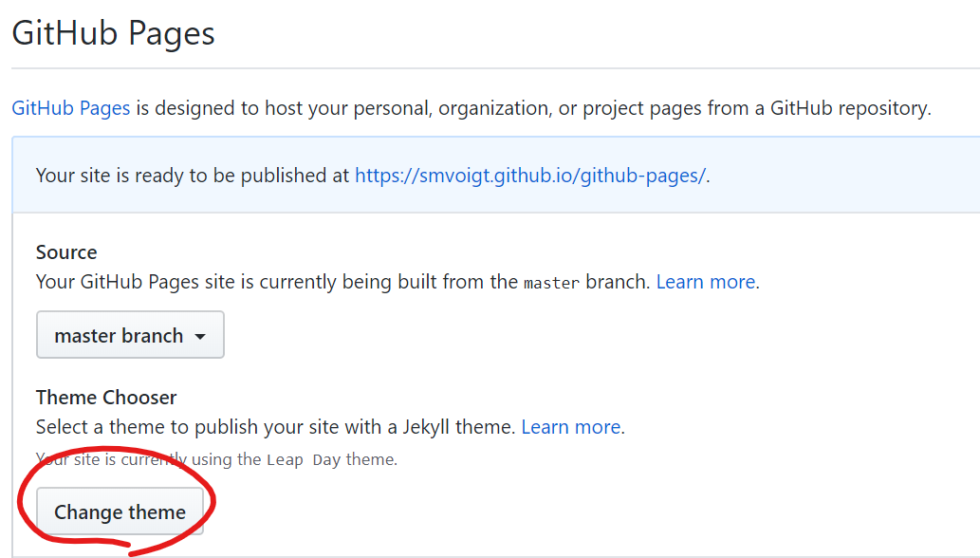Click the 'Leap Day' theme name text
The height and width of the screenshot is (558, 980).
(x=304, y=460)
